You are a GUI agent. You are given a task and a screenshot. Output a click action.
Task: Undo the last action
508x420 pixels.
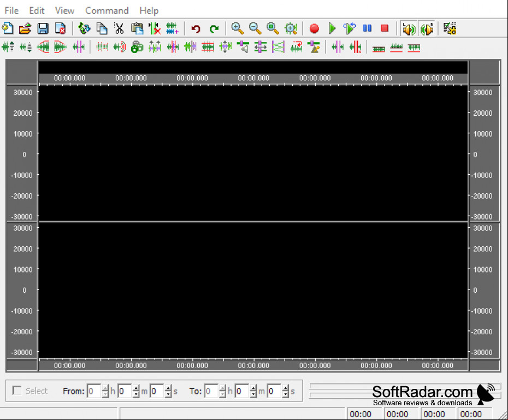196,28
